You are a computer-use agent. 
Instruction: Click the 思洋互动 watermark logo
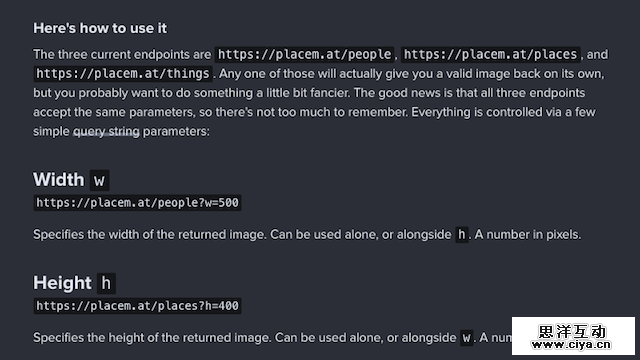[x=572, y=331]
